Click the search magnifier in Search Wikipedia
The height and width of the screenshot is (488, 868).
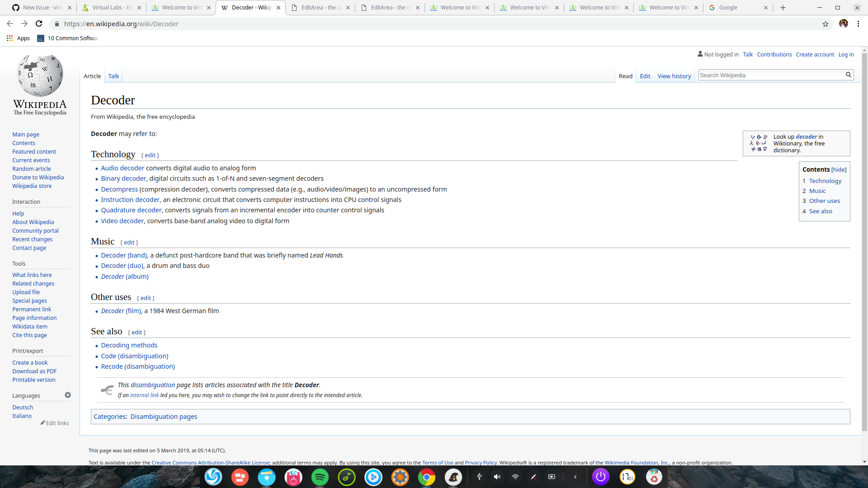click(849, 75)
